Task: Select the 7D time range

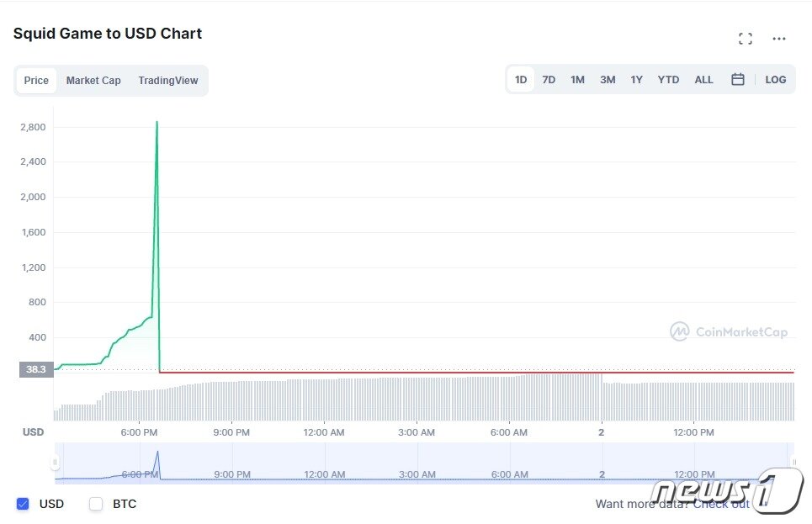Action: 549,80
